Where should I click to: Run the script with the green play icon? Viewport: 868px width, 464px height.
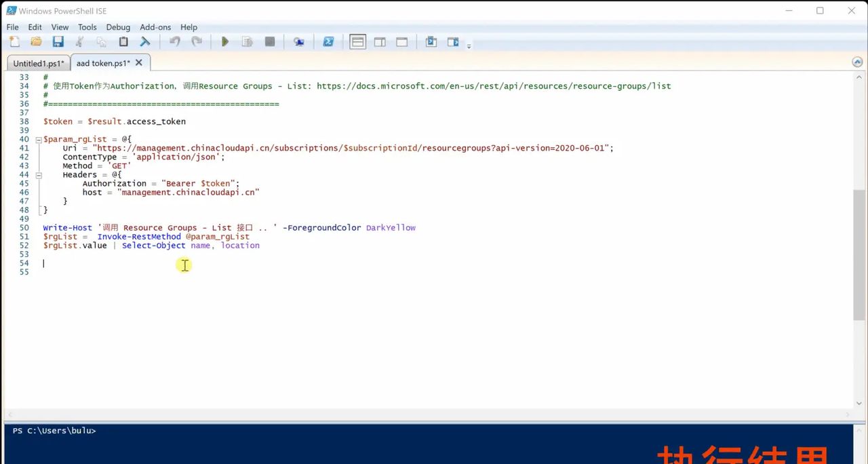pyautogui.click(x=225, y=42)
